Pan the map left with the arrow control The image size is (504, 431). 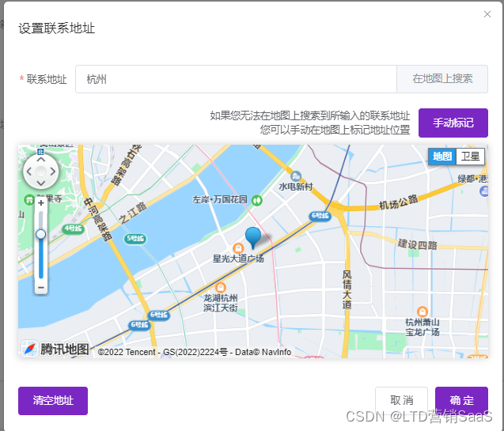pyautogui.click(x=29, y=172)
